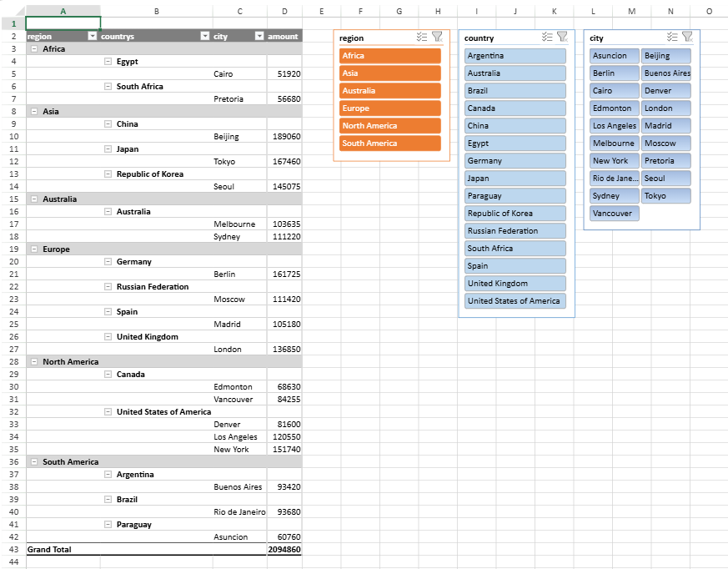Collapse the Europe region group
The image size is (728, 569).
click(34, 249)
